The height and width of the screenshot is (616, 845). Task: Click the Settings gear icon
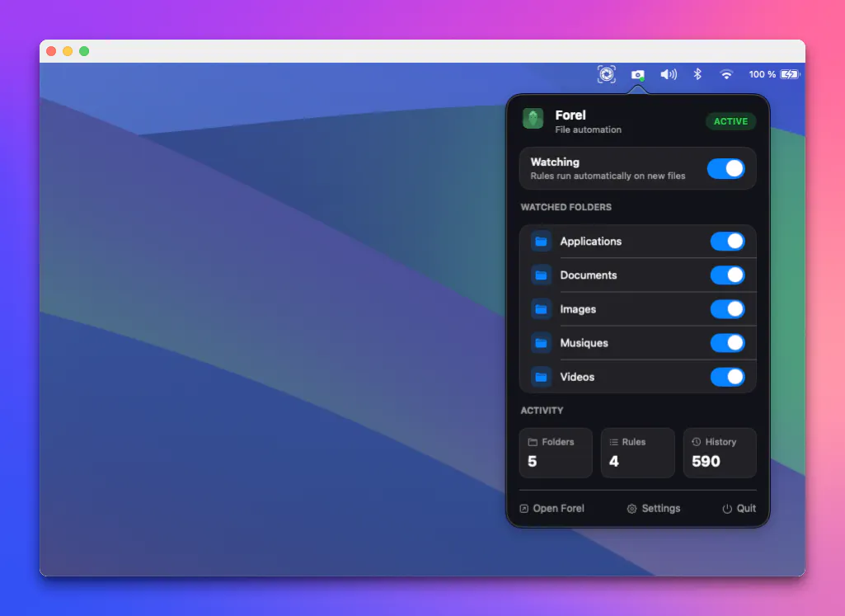(631, 509)
